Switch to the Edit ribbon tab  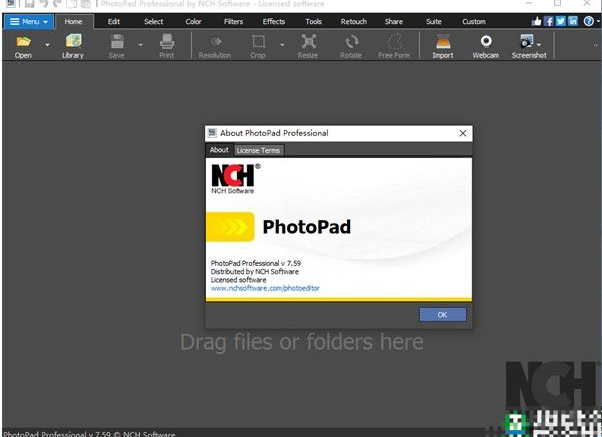click(114, 22)
